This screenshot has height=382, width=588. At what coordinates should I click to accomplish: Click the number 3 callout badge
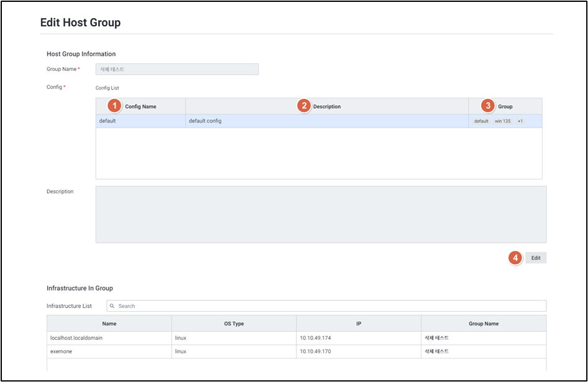(x=489, y=106)
